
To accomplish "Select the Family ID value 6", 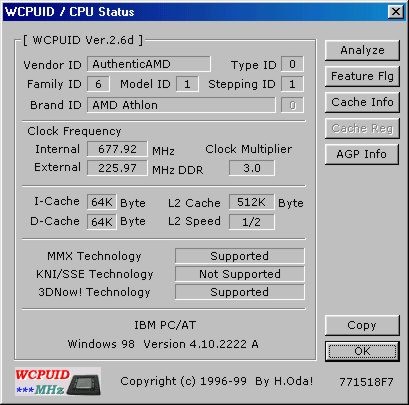I will coord(98,84).
